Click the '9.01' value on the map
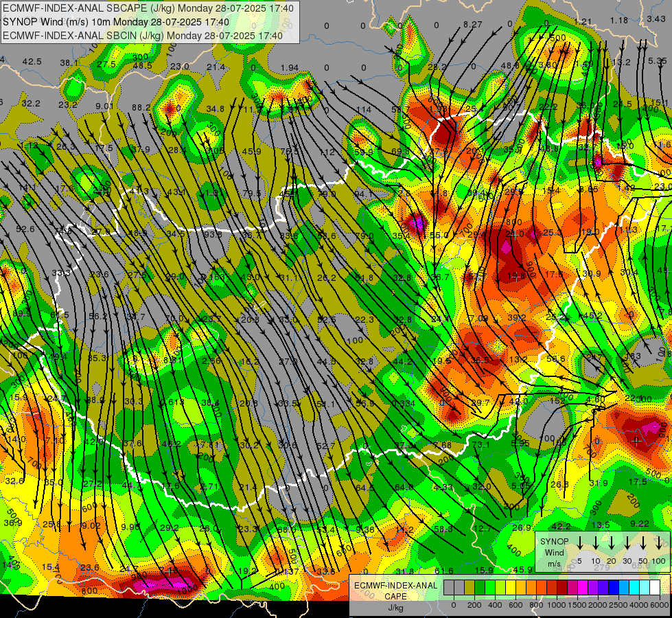The height and width of the screenshot is (618, 672). pos(104,106)
